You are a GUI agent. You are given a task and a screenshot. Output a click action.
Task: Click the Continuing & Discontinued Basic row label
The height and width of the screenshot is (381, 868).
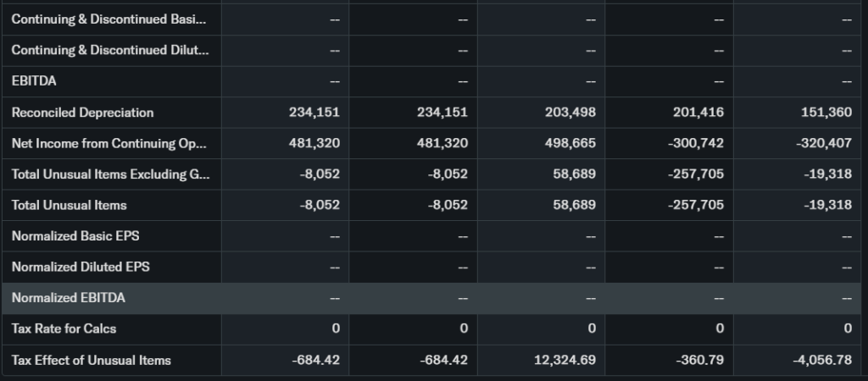pos(108,19)
